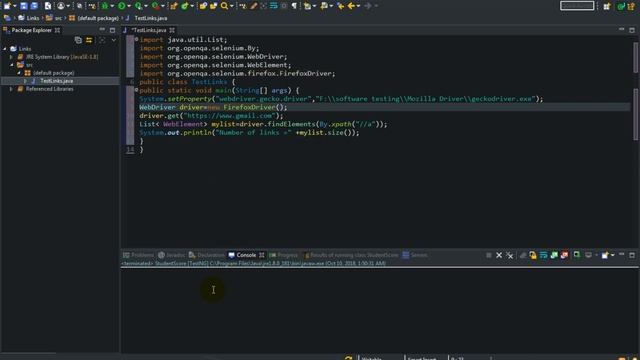
Task: Click the New Java Class icon
Action: tap(185, 6)
